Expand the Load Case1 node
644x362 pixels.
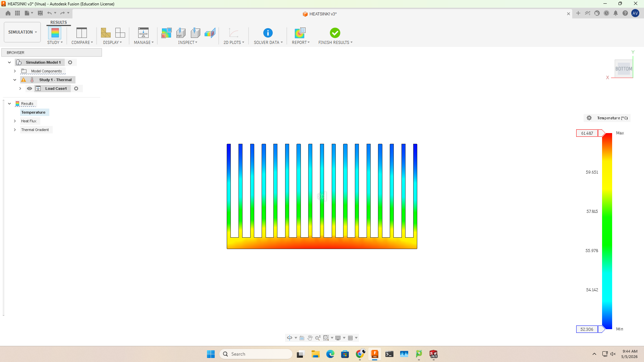(20, 88)
